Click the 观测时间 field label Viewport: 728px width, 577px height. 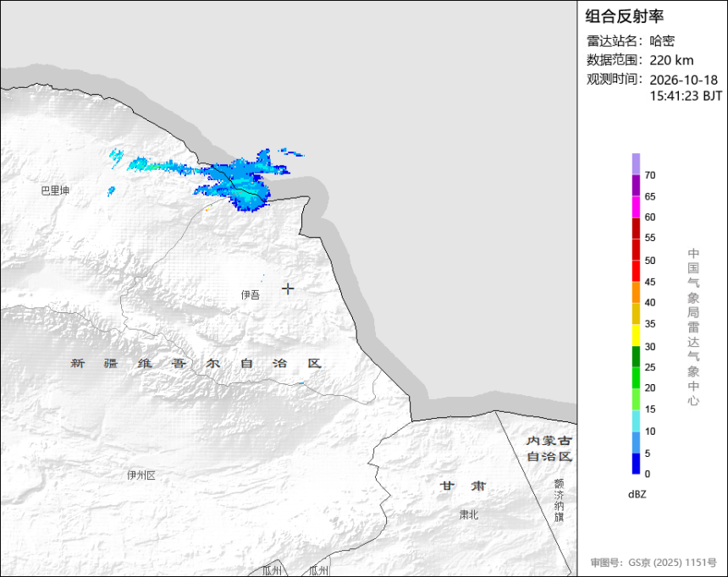pyautogui.click(x=615, y=80)
